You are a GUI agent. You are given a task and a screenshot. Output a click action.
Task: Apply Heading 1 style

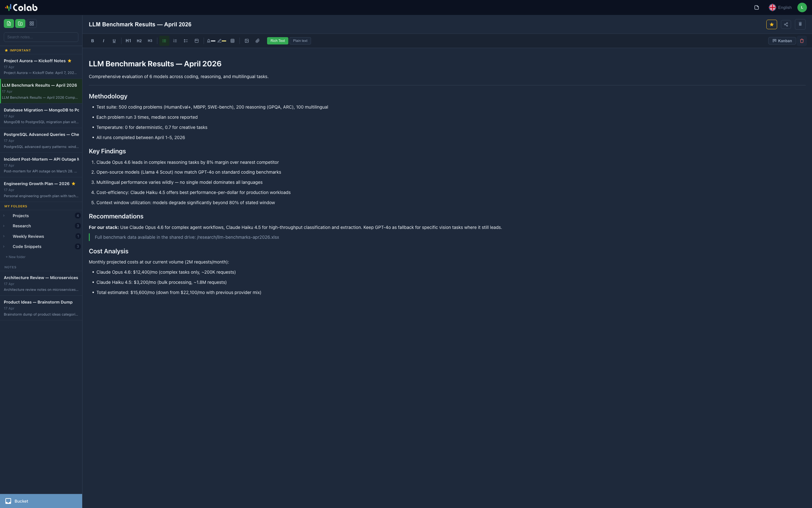click(128, 41)
